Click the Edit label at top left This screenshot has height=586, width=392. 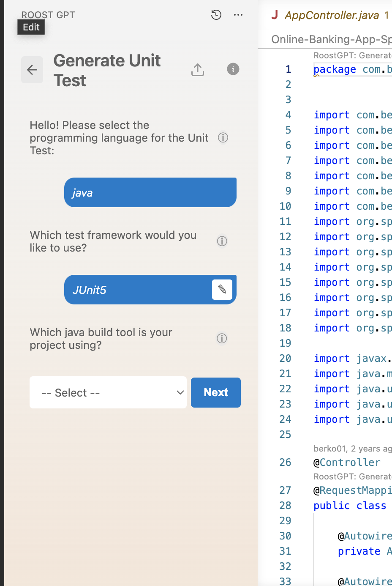click(x=31, y=27)
